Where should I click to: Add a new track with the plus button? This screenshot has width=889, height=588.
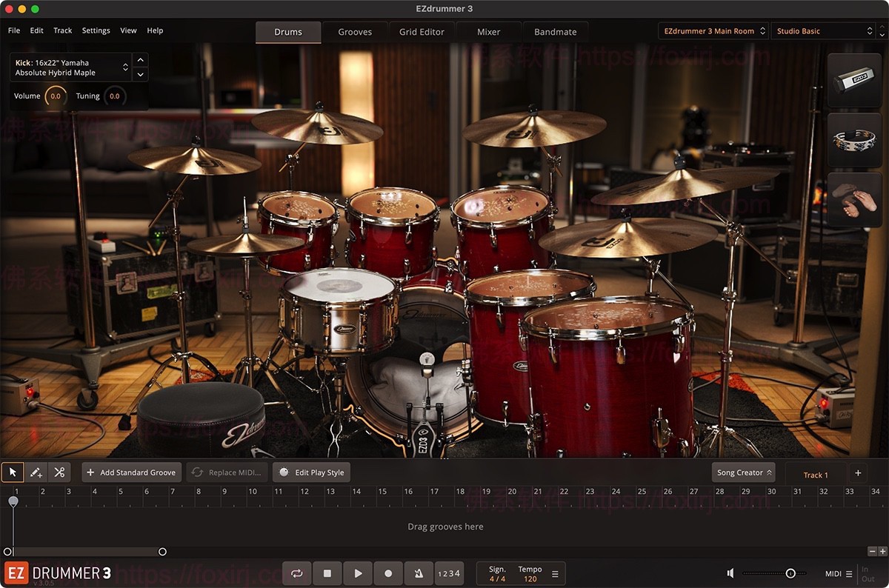(857, 472)
